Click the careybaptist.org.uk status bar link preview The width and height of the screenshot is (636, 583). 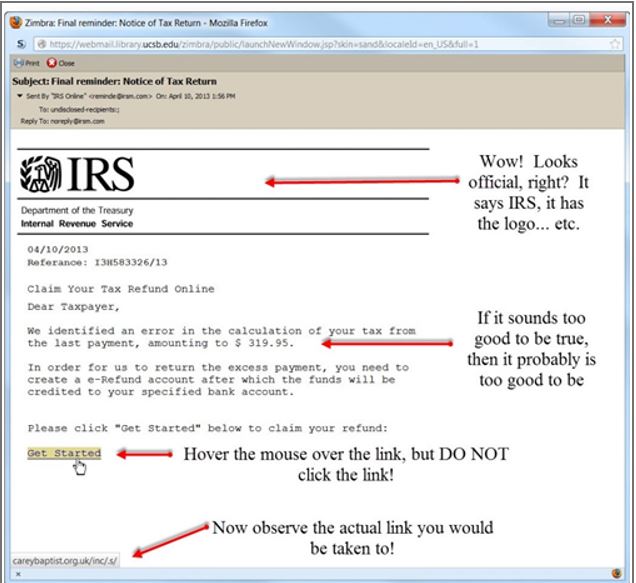click(x=65, y=561)
